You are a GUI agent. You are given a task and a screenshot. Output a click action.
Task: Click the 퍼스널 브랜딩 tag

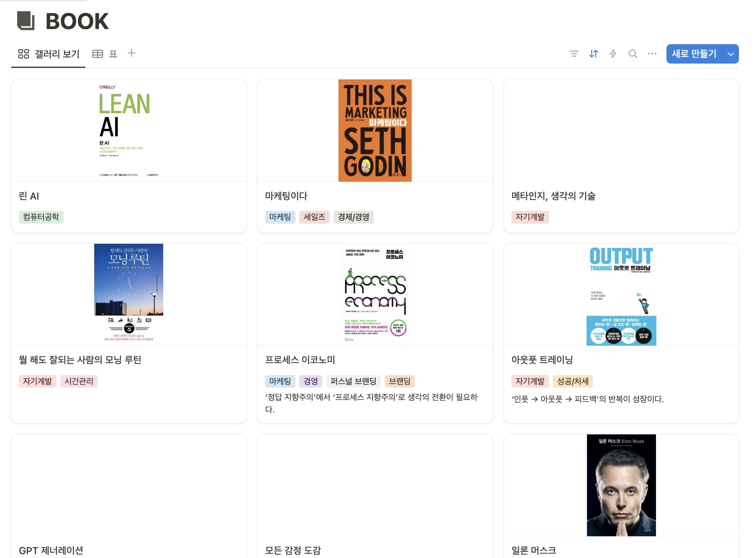[354, 381]
